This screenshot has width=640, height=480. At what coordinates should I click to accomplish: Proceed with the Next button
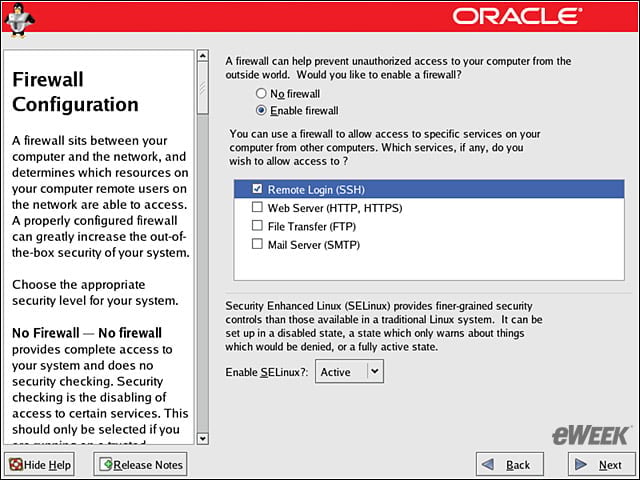click(601, 464)
